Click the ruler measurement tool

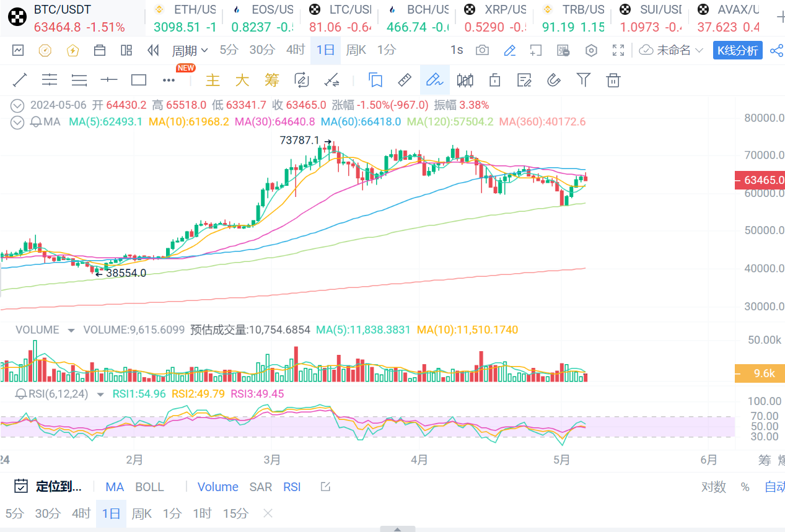click(x=404, y=80)
